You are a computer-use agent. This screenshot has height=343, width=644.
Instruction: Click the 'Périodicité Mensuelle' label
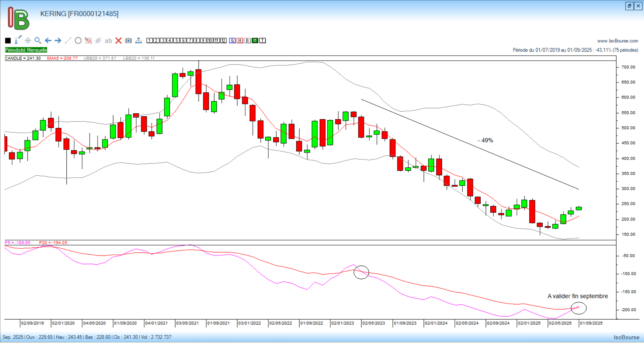pos(26,50)
